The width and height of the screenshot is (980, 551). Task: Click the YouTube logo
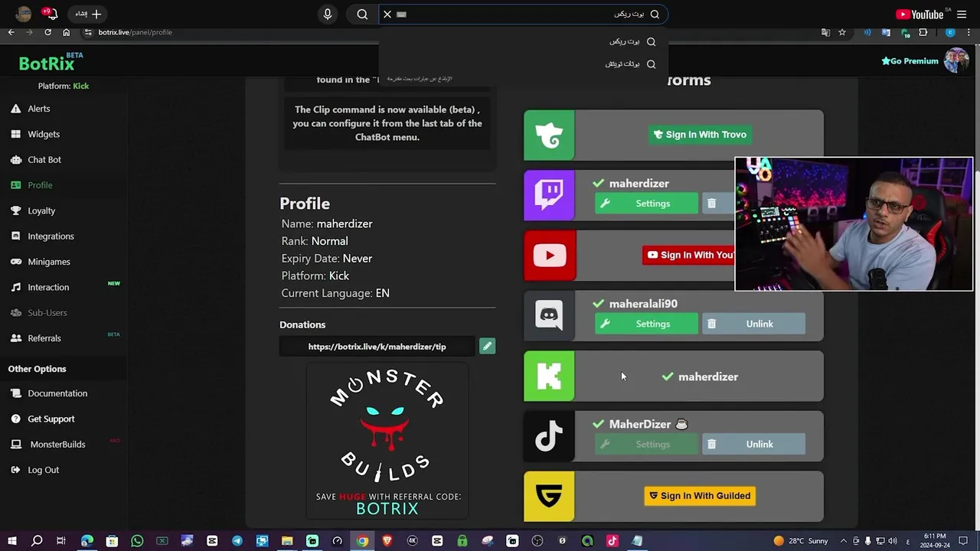(919, 14)
